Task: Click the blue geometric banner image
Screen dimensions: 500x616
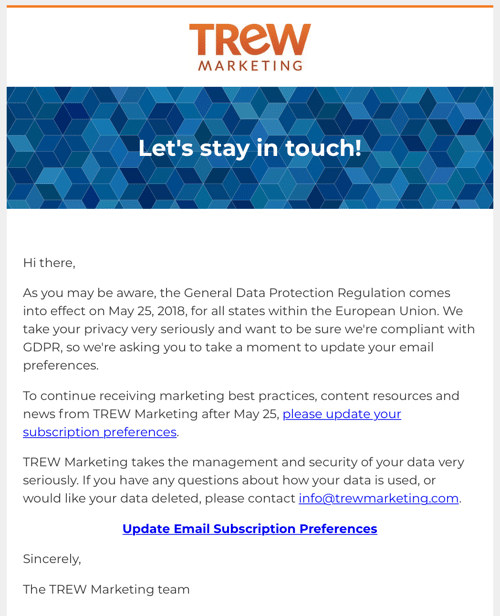Action: click(x=250, y=148)
